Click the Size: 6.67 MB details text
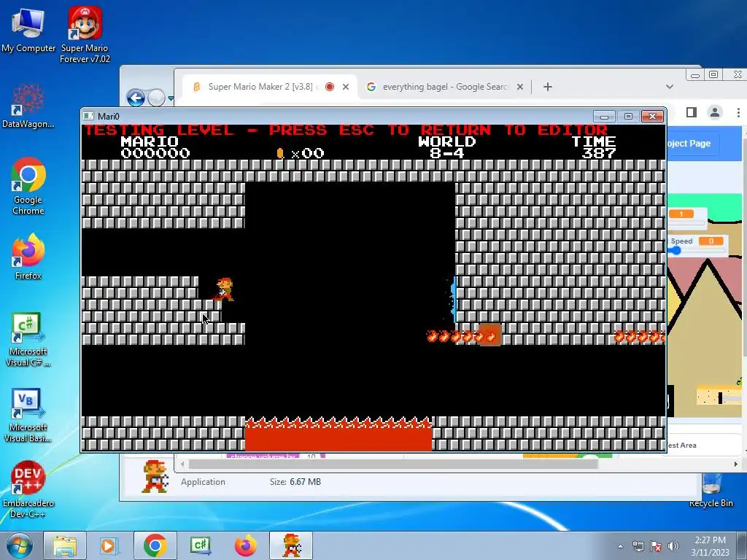747x560 pixels. (x=295, y=482)
